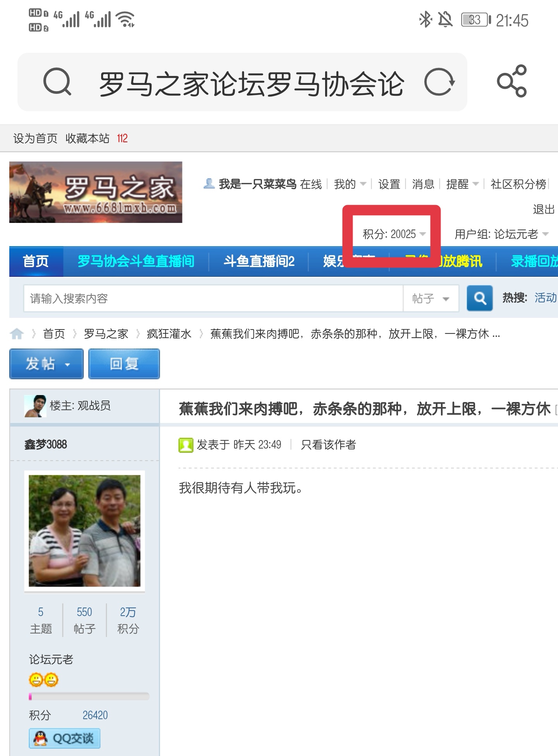Open 罗马协会斗鱼直播间 nav tab
This screenshot has height=756, width=558.
point(136,261)
